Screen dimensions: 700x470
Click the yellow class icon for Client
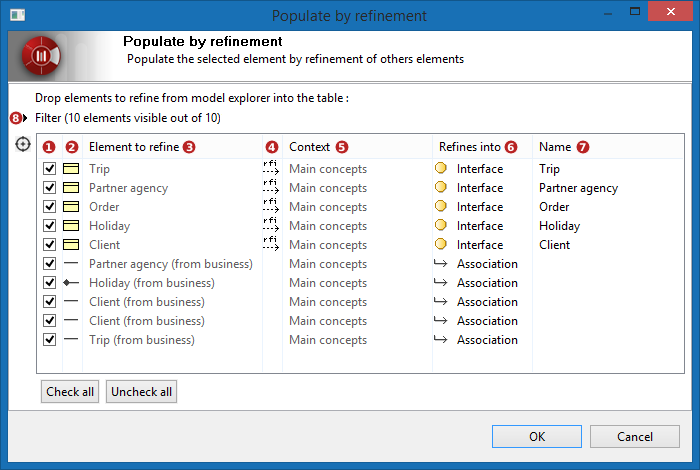[71, 245]
